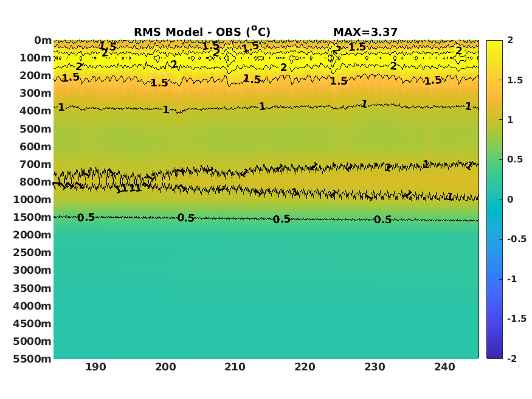Click the '4000m' depth axis label
This screenshot has height=399, width=532.
tap(32, 307)
